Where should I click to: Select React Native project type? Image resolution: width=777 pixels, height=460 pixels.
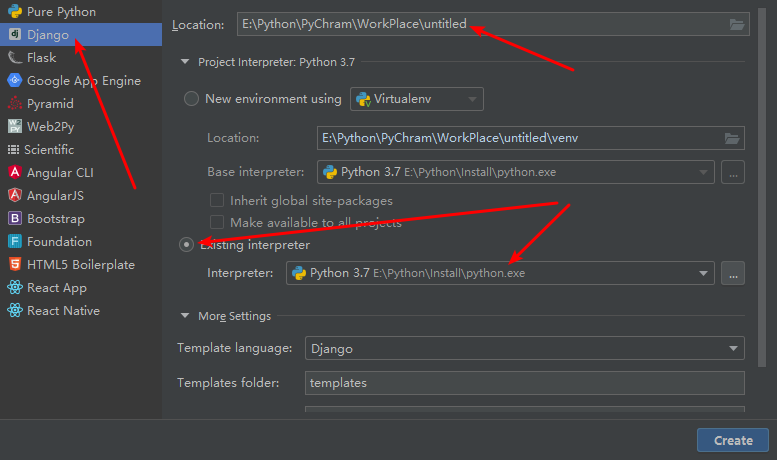(63, 310)
